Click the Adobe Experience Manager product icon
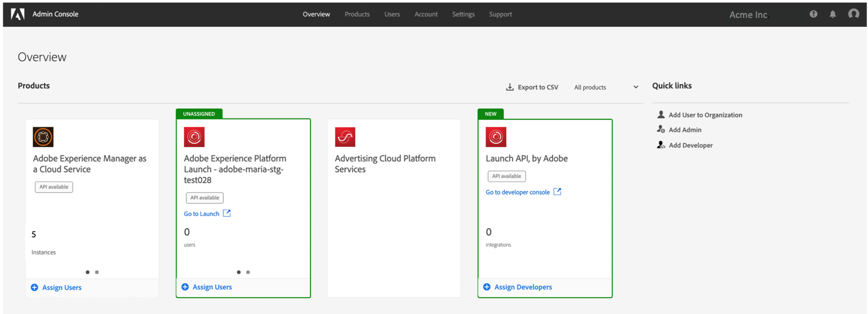 (x=43, y=137)
